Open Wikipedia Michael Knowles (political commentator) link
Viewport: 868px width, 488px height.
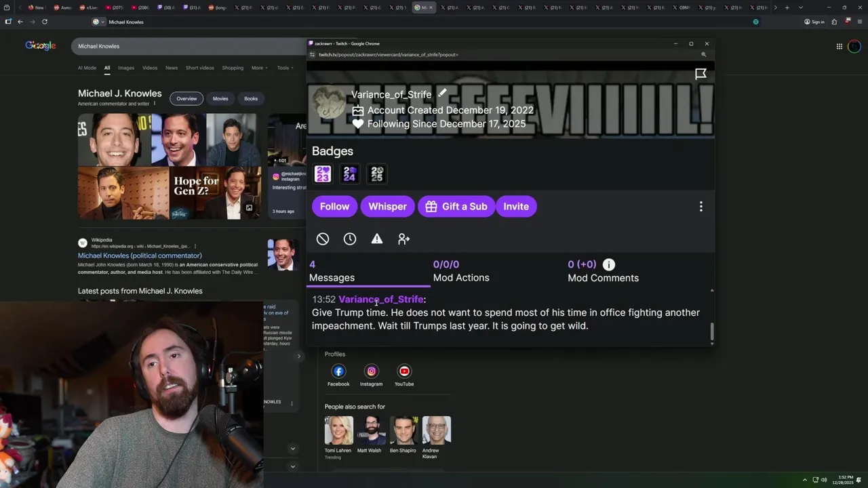click(140, 256)
